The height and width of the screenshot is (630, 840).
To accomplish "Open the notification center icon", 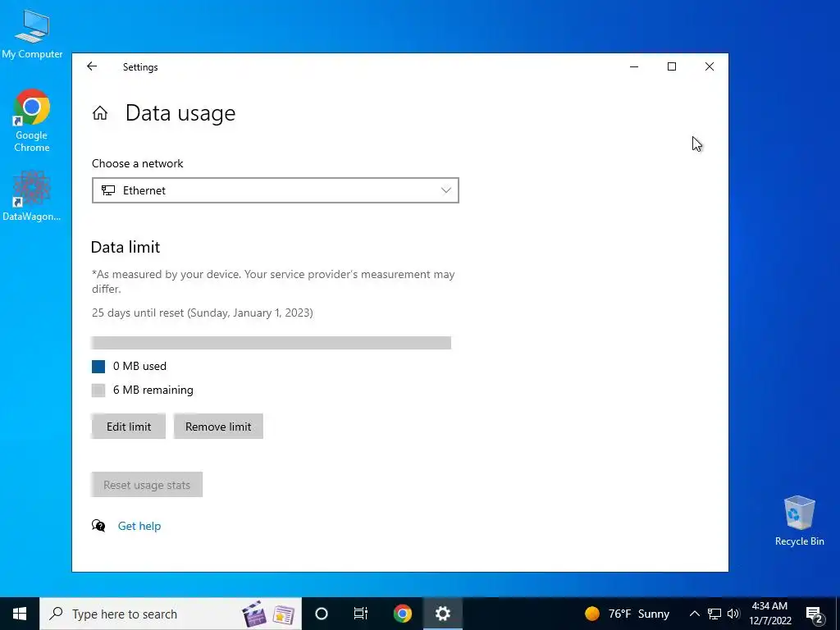I will (815, 614).
